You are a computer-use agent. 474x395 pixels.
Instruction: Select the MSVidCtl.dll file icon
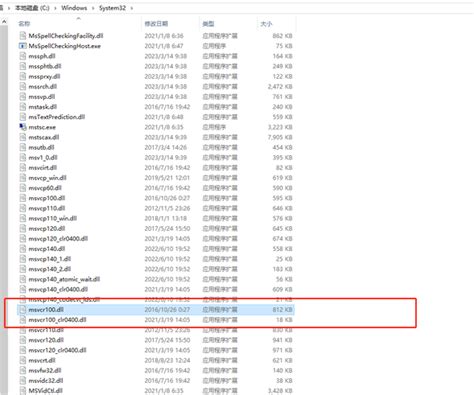tap(22, 391)
